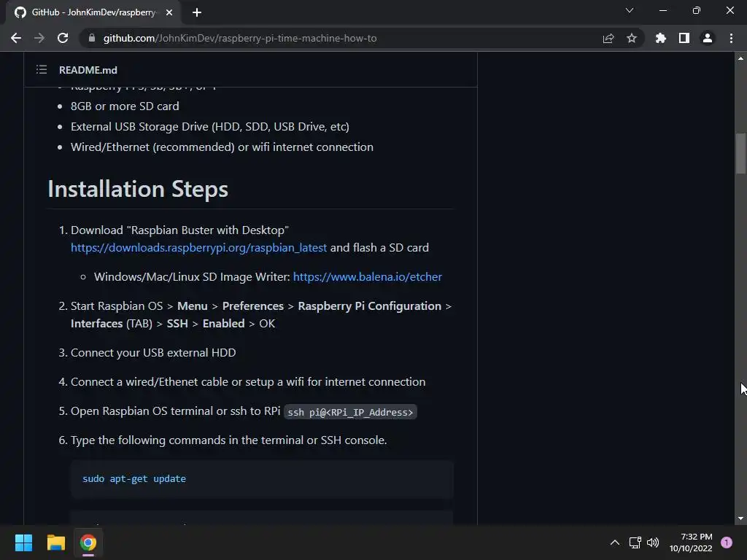Open the raspbian_latest download link
The image size is (747, 560).
[x=198, y=248]
